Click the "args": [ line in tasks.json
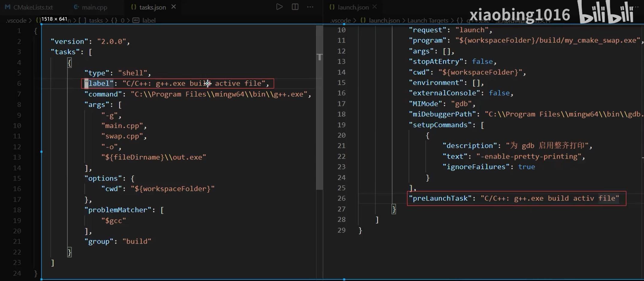The width and height of the screenshot is (644, 281). tap(103, 104)
